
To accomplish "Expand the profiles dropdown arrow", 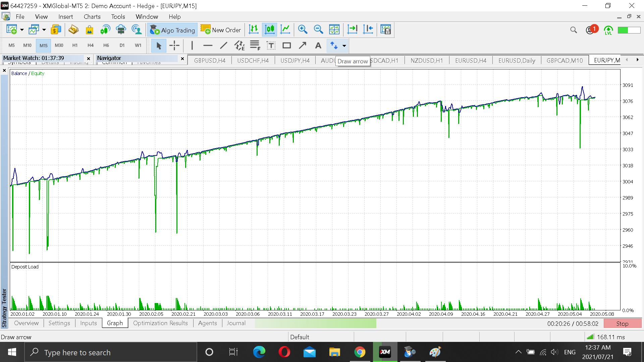I will tap(44, 30).
